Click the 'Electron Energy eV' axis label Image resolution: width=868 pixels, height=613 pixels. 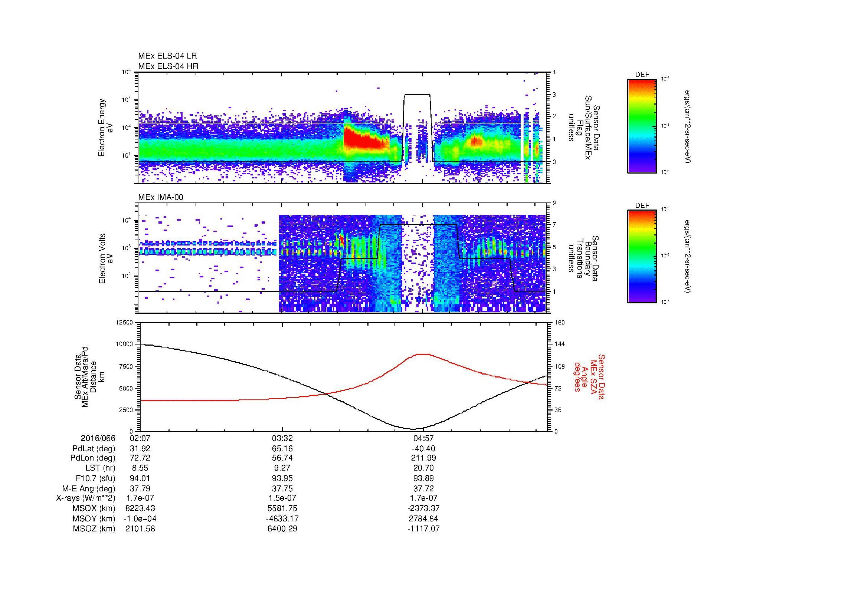[x=106, y=128]
